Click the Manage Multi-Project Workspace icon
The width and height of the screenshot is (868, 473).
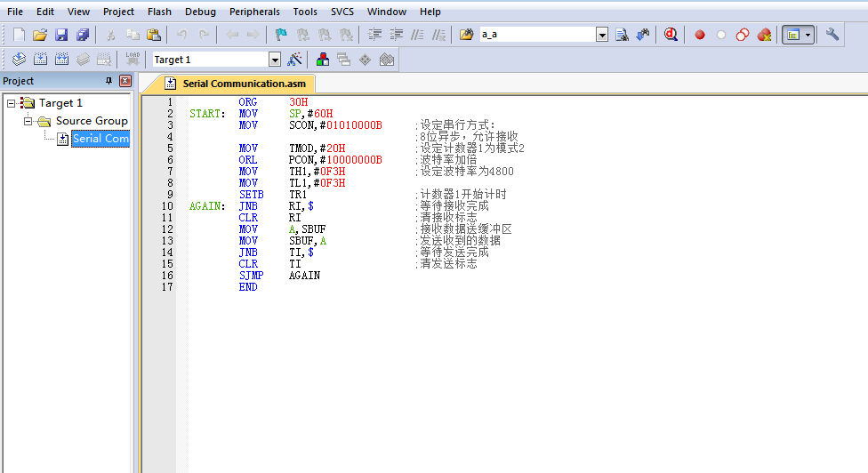(x=344, y=60)
